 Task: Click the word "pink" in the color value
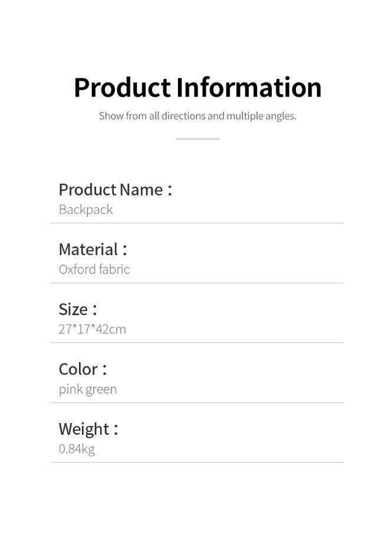(x=70, y=389)
